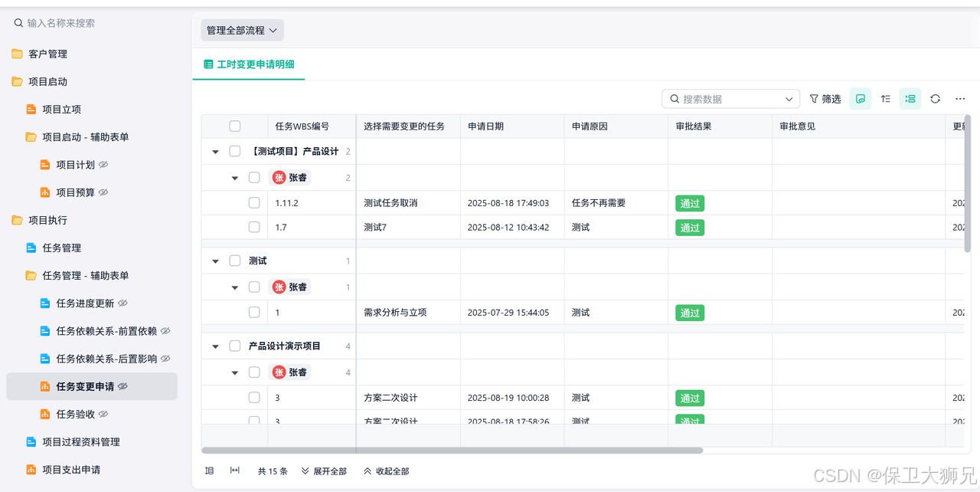
Task: Click the row height icon in the footer
Action: tap(209, 471)
